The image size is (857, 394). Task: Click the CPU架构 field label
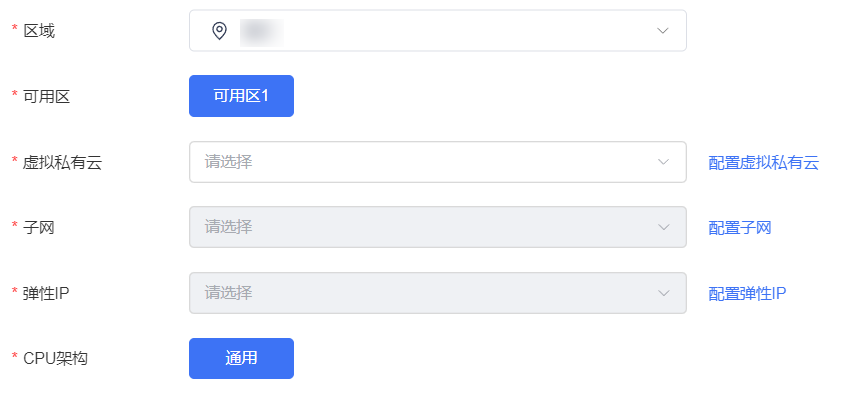(x=55, y=358)
